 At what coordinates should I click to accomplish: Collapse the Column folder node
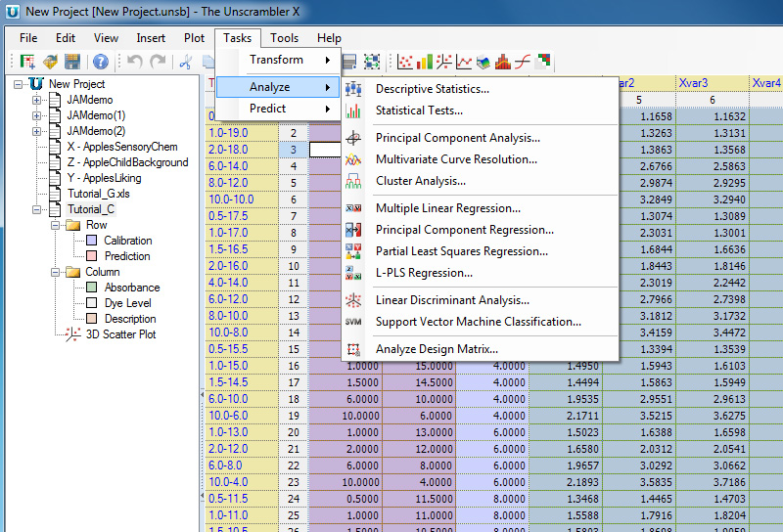[55, 272]
